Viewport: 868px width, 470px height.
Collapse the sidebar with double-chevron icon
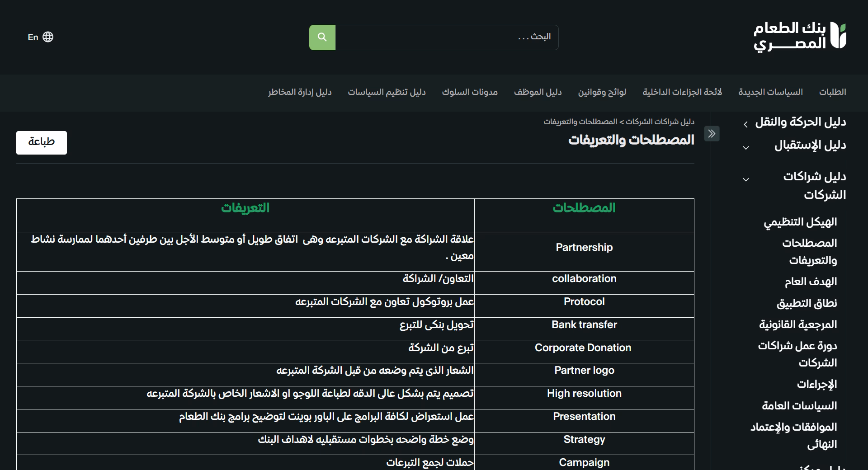[712, 133]
